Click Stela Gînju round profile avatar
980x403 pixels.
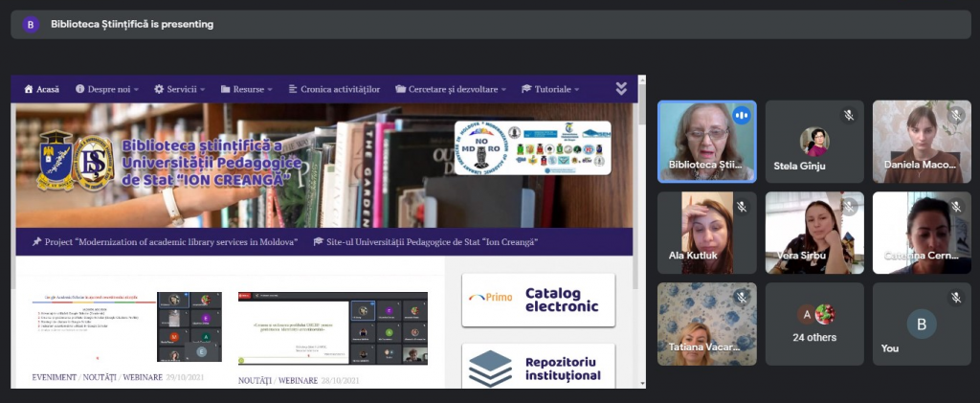pos(814,142)
